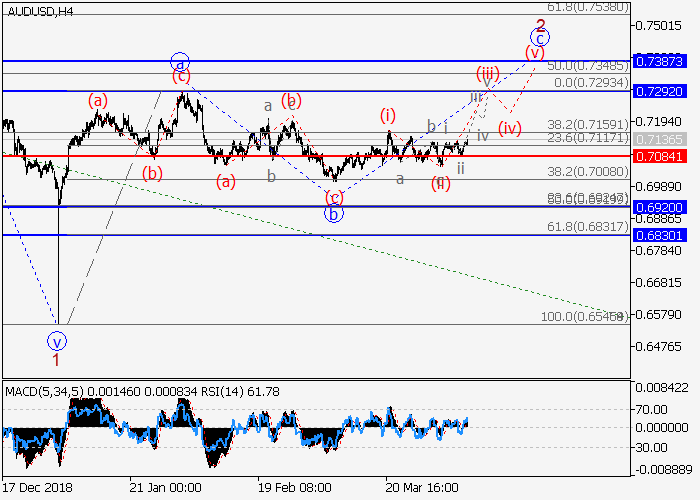Select the red wave '1' label

point(57,357)
